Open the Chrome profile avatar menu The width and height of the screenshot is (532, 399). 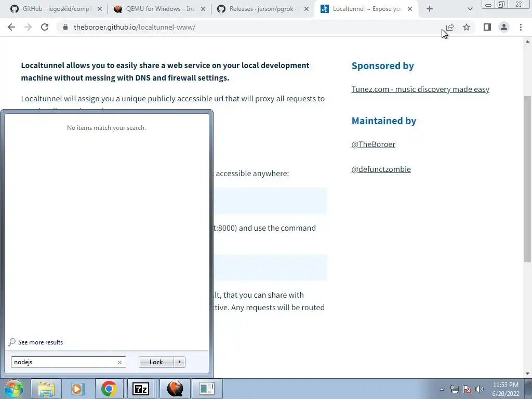[504, 27]
